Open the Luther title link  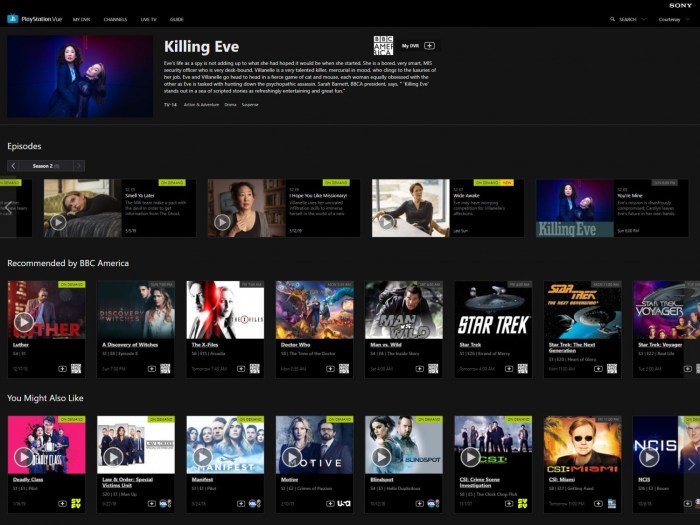[x=21, y=345]
